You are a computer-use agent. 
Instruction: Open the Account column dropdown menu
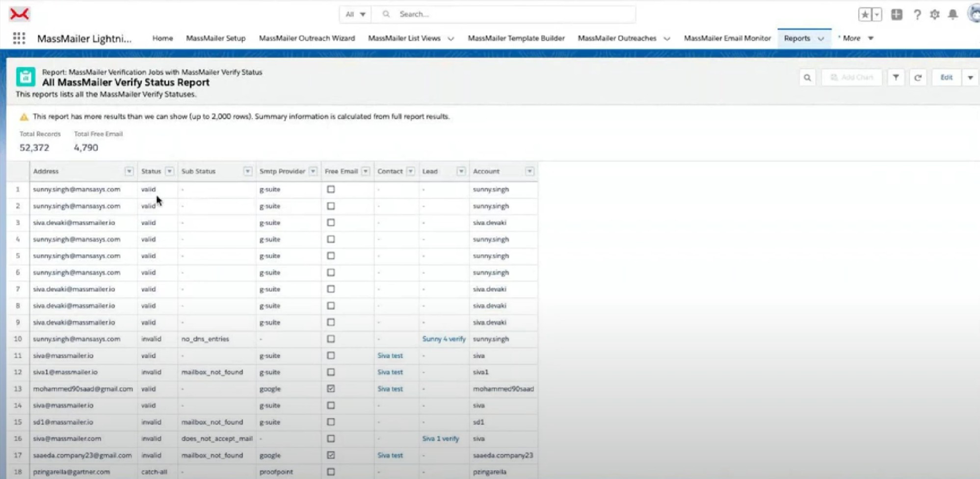(530, 171)
